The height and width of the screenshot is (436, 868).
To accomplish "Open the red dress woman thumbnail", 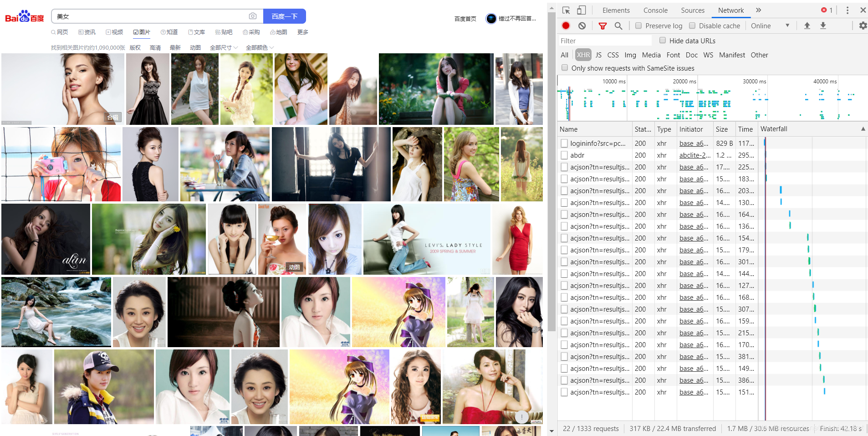I will (518, 239).
